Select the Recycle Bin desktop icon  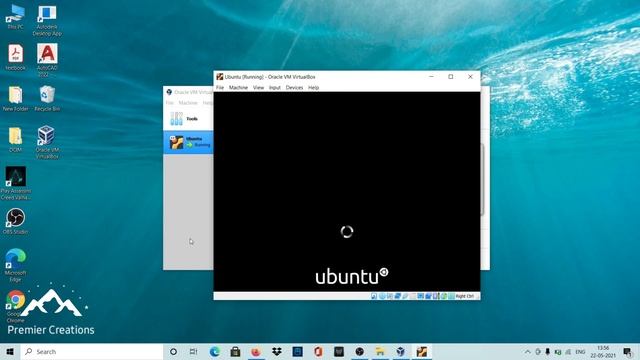[47, 98]
